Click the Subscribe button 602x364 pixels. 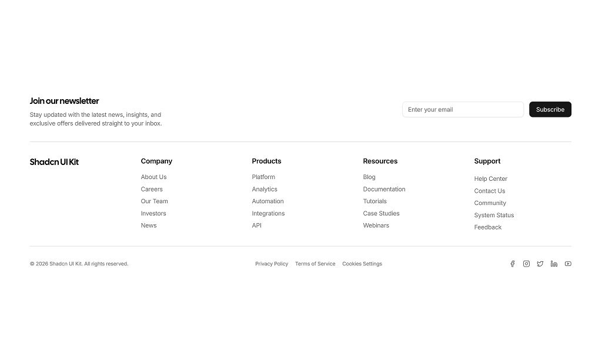(x=550, y=109)
